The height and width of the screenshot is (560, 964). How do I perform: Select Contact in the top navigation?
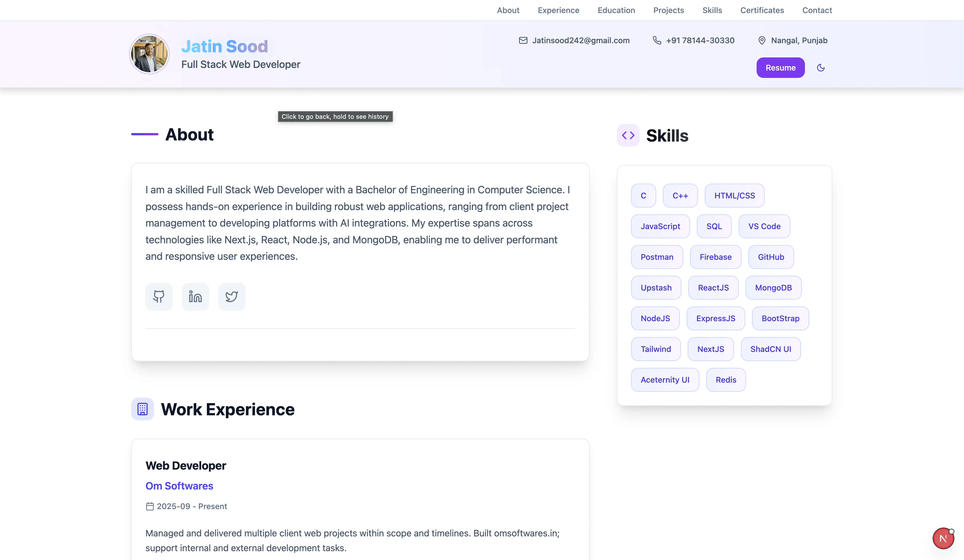(x=817, y=10)
